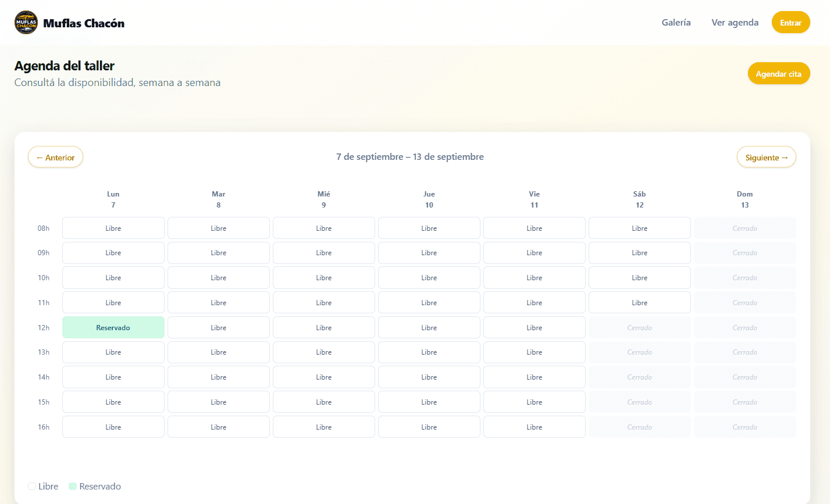Click the Cerrado slot Sáb 12 at 12h
The image size is (830, 504).
point(640,328)
